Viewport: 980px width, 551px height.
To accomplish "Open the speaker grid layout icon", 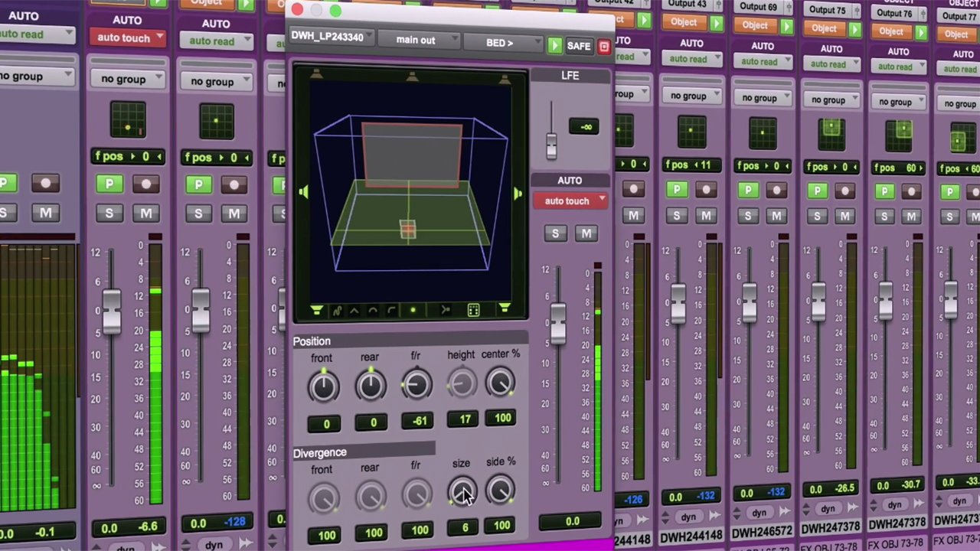I will [x=473, y=310].
